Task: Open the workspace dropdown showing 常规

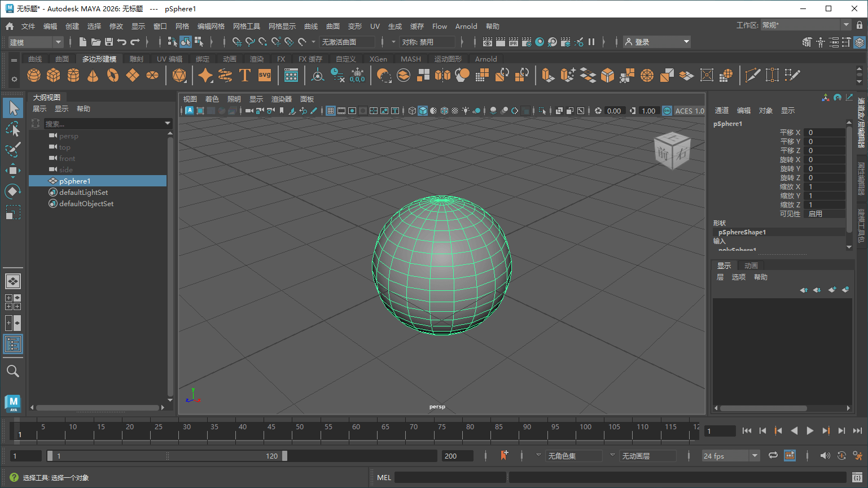Action: pyautogui.click(x=806, y=24)
